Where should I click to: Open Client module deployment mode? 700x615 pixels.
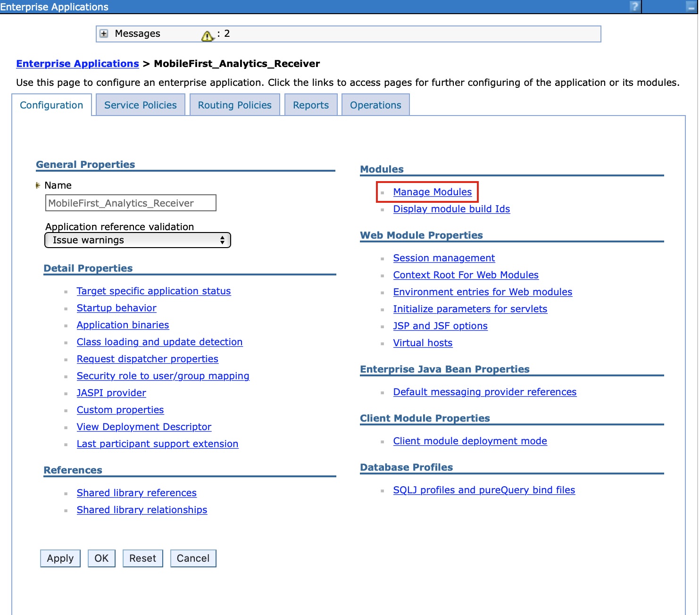pos(470,441)
